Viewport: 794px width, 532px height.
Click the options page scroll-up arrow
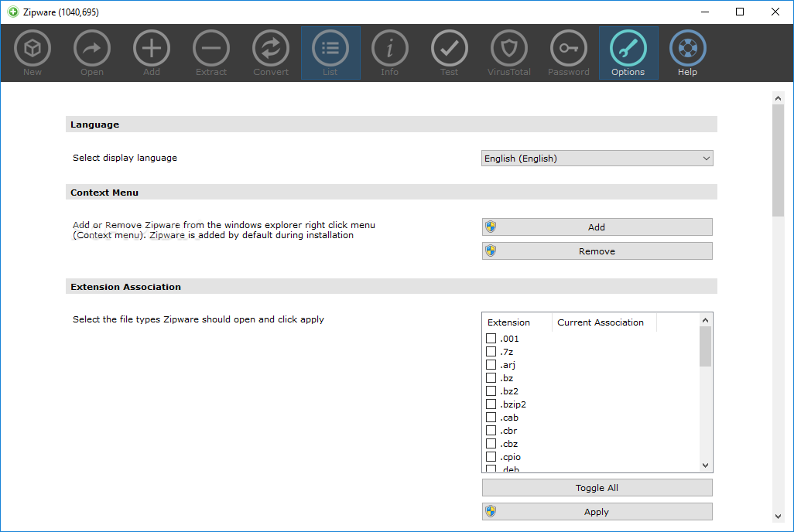coord(779,98)
